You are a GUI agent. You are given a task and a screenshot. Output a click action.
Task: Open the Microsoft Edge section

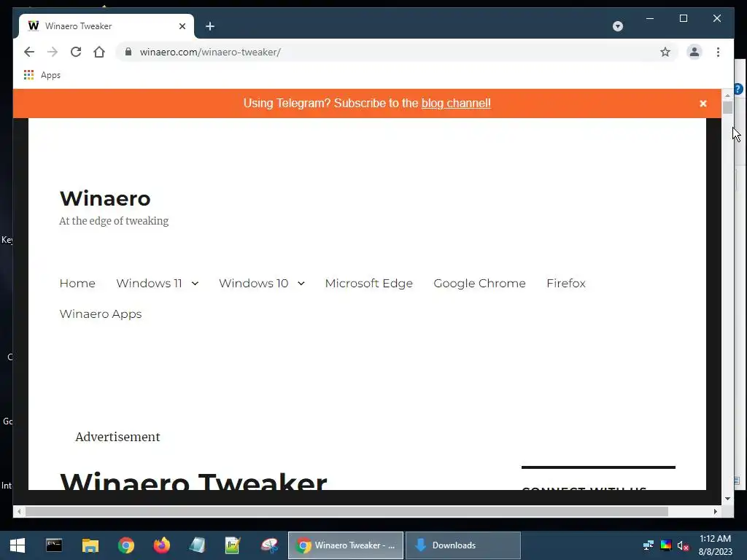(368, 284)
